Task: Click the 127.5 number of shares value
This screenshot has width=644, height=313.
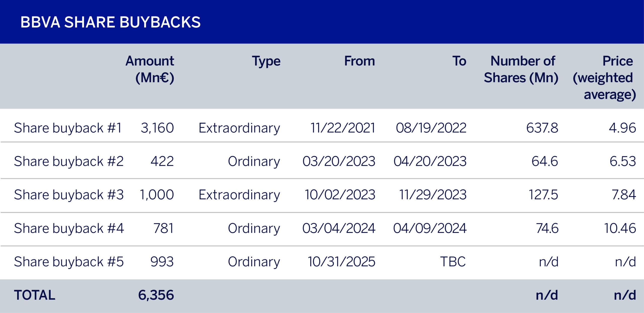Action: (543, 195)
